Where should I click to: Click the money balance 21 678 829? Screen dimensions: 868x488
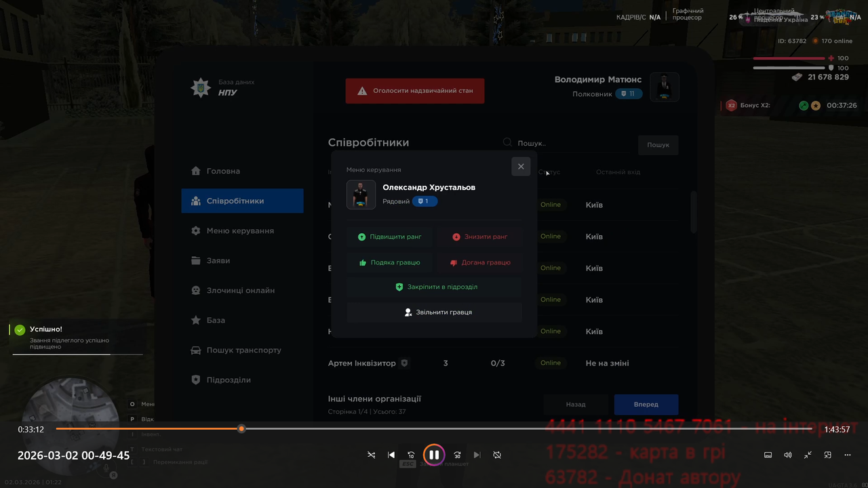click(x=828, y=77)
